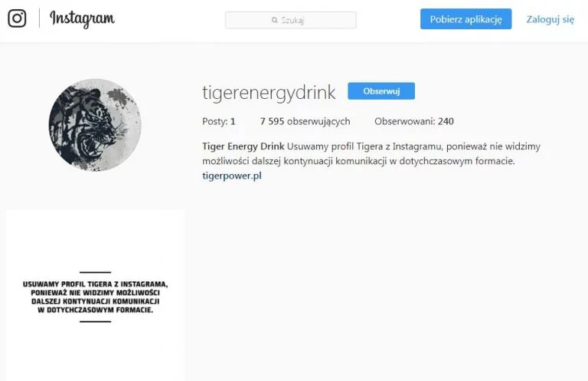Click the Pobierz aplikację button

click(x=465, y=19)
